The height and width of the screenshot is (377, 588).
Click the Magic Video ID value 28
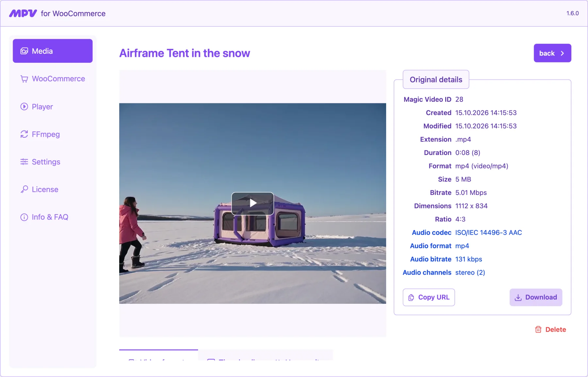(459, 99)
